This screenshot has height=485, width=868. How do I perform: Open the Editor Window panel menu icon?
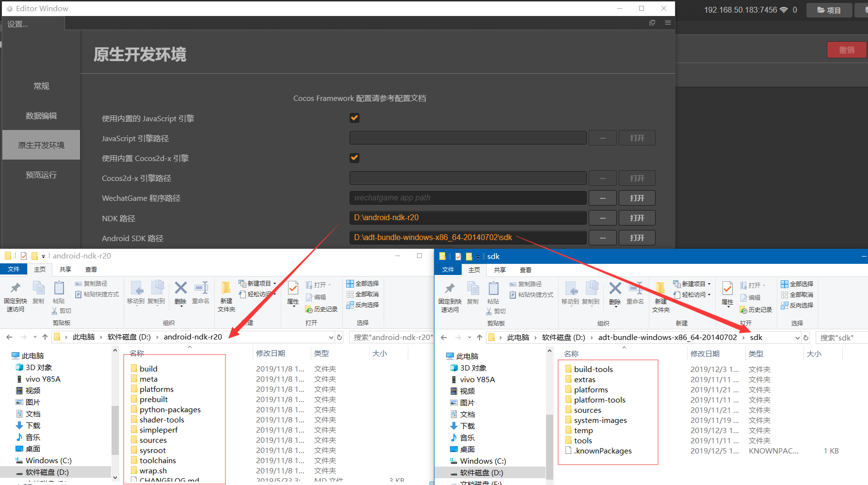[x=668, y=23]
